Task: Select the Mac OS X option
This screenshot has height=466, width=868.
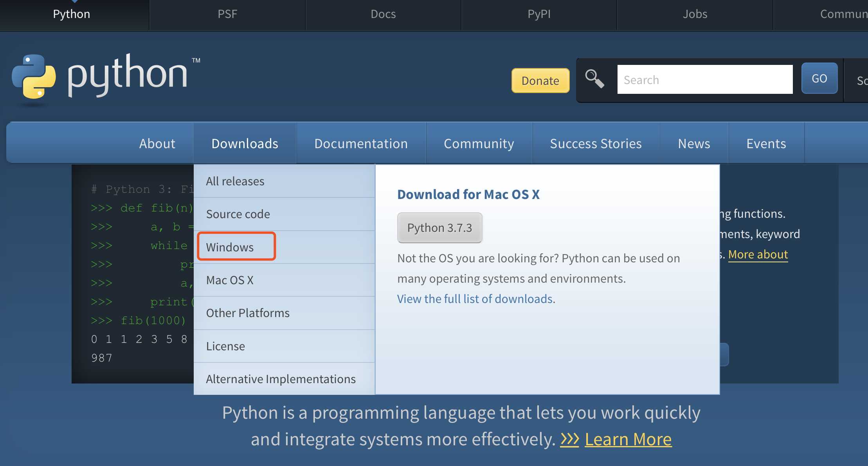Action: 231,280
